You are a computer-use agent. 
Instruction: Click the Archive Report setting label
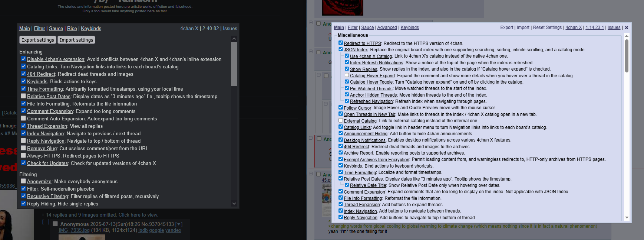click(x=359, y=153)
